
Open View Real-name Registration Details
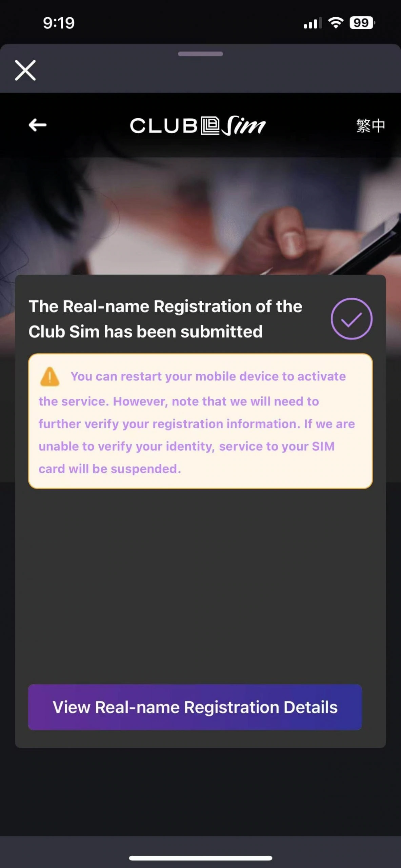195,707
